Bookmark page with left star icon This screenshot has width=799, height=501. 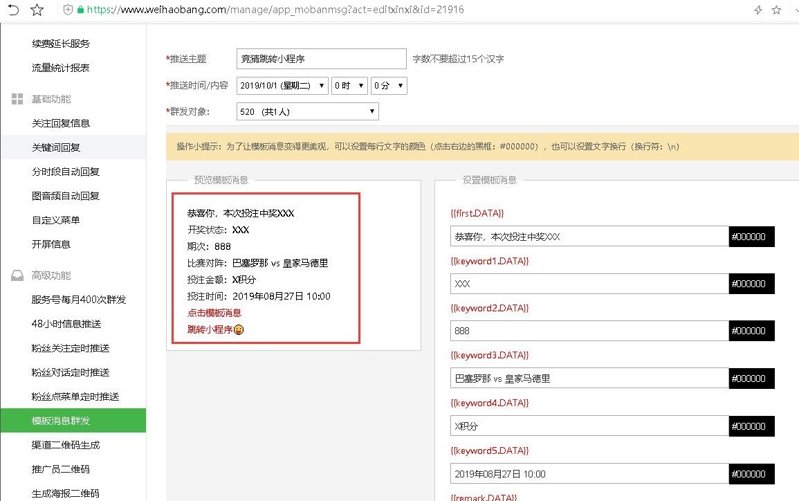(37, 9)
